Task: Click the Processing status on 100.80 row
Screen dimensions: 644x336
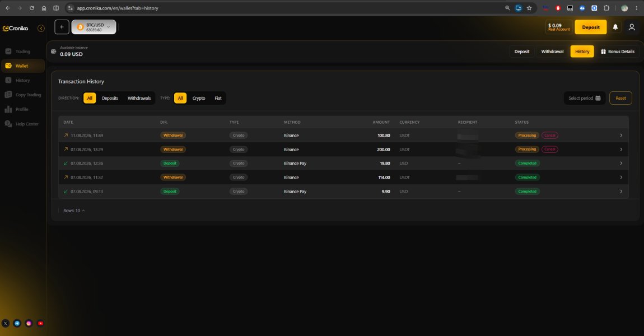Action: [x=527, y=135]
